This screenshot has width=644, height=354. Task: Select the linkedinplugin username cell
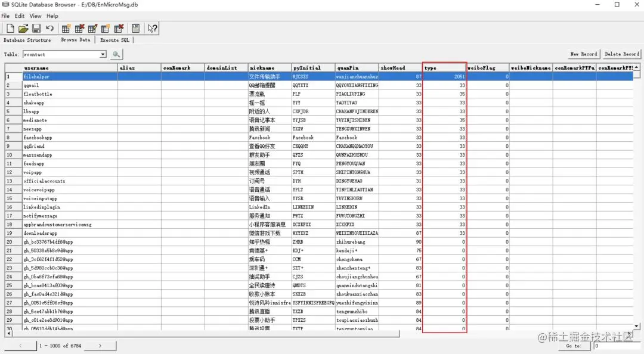coord(70,207)
